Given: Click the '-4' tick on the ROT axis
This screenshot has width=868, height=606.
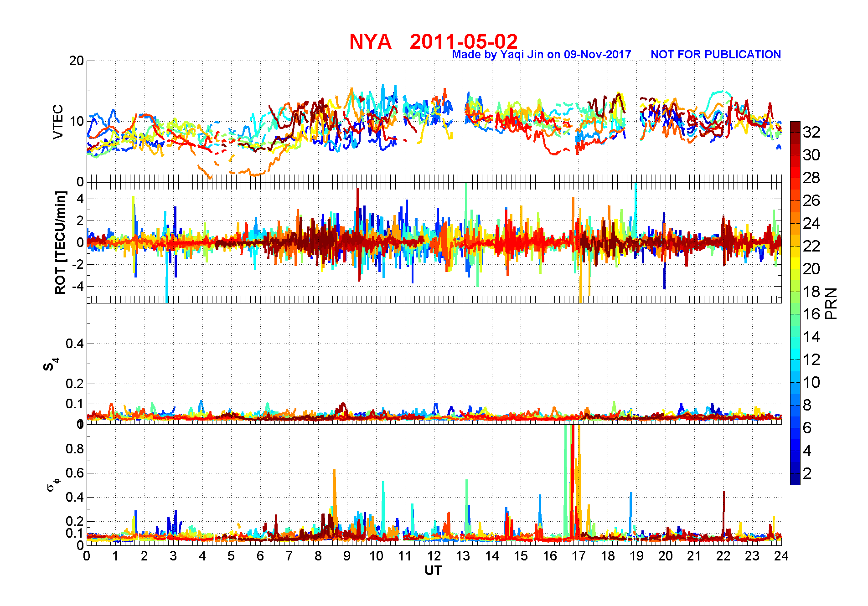Looking at the screenshot, I should (x=77, y=286).
